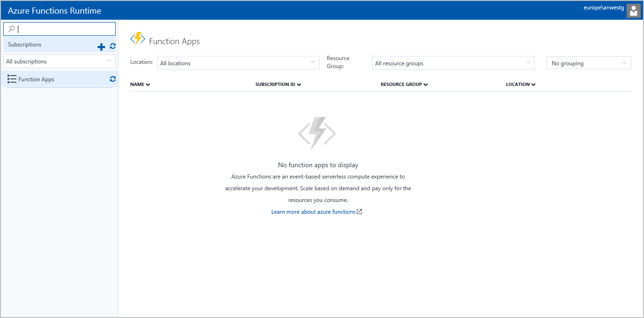Refresh the Subscriptions list
Screen dimensions: 644x318
113,46
